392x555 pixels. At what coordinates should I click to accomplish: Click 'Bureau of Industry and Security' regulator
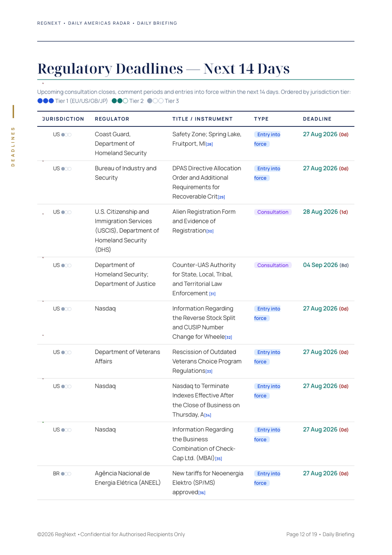click(126, 173)
